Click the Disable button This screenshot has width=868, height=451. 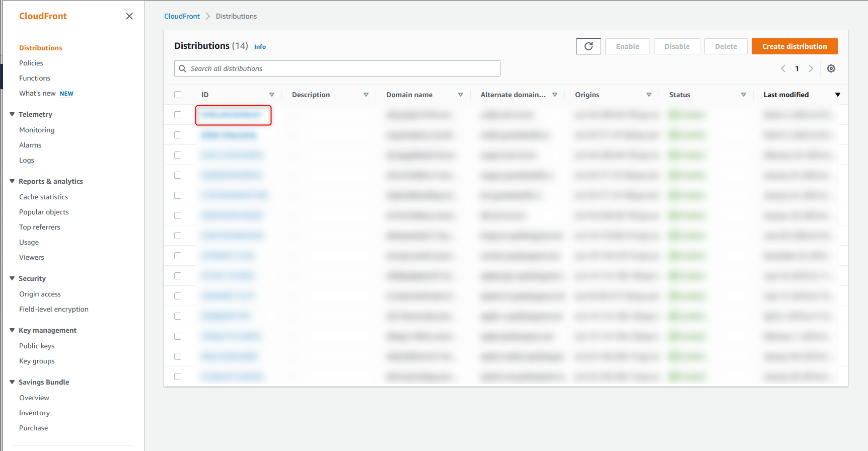[x=677, y=46]
